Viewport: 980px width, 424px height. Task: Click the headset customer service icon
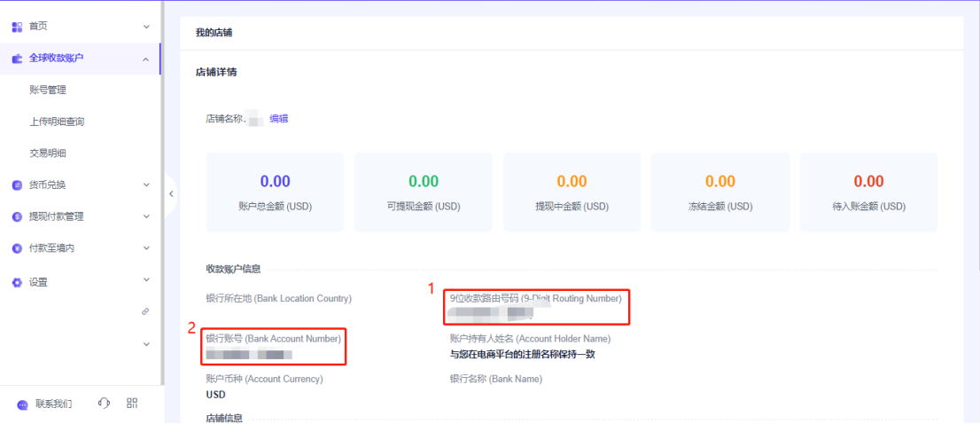[104, 404]
